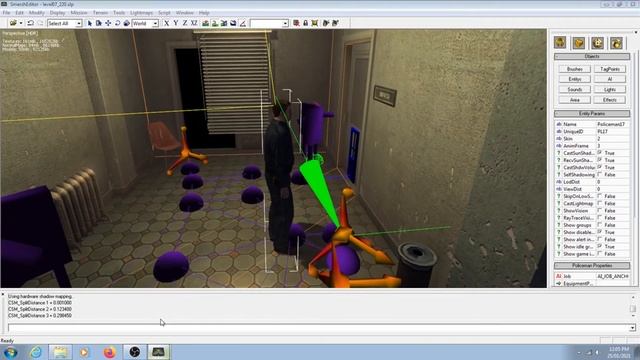Toggle the RecvSunSha... checkbox
This screenshot has height=360, width=640.
pos(600,160)
